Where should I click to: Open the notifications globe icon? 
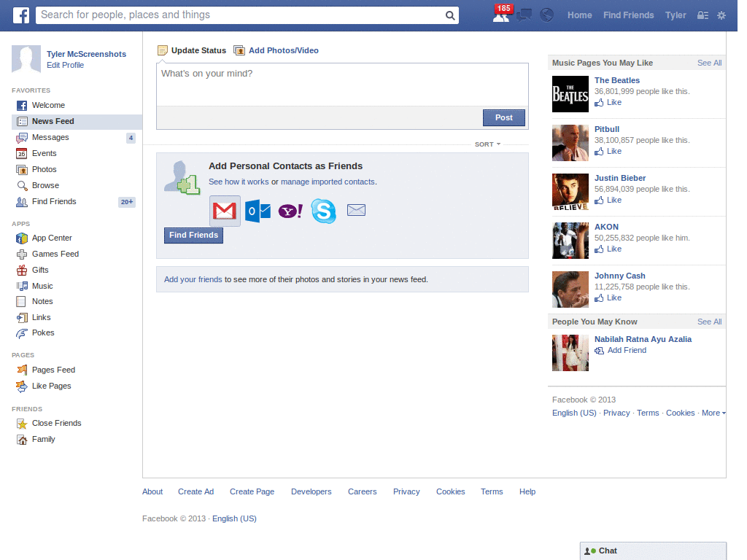547,15
